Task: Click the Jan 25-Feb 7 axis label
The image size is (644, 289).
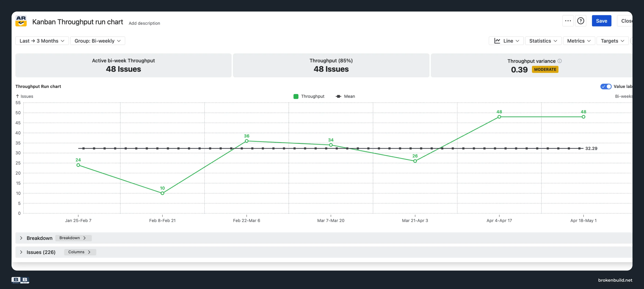Action: 78,220
